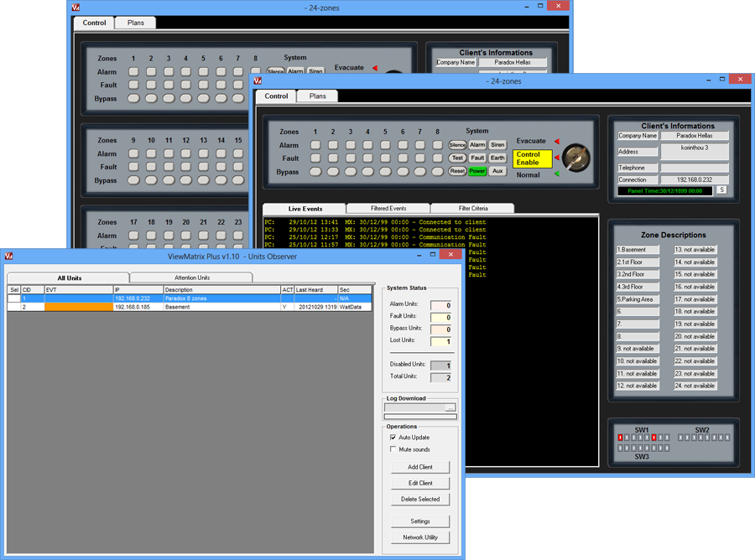The height and width of the screenshot is (560, 755).
Task: Turn the Control Enable key switch
Action: point(574,158)
